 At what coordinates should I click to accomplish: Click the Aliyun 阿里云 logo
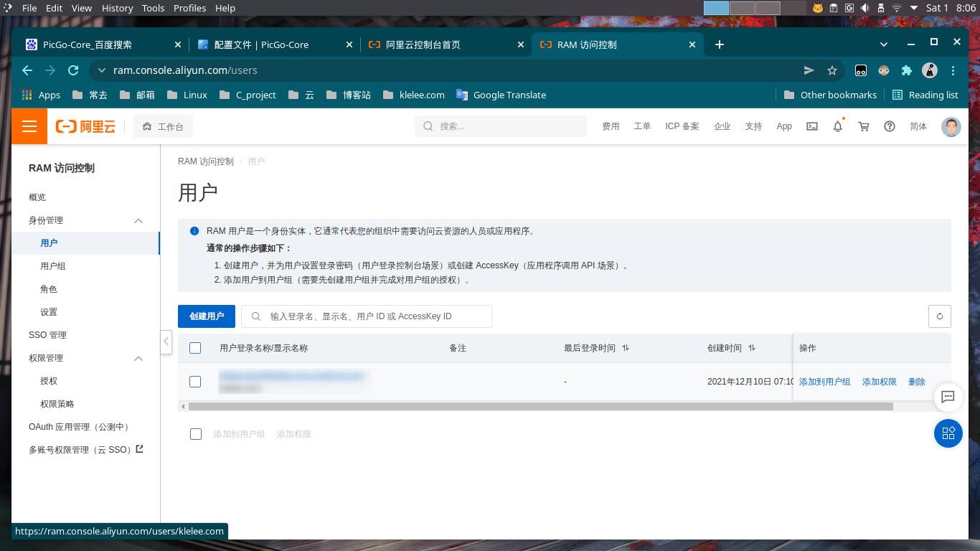pyautogui.click(x=85, y=127)
